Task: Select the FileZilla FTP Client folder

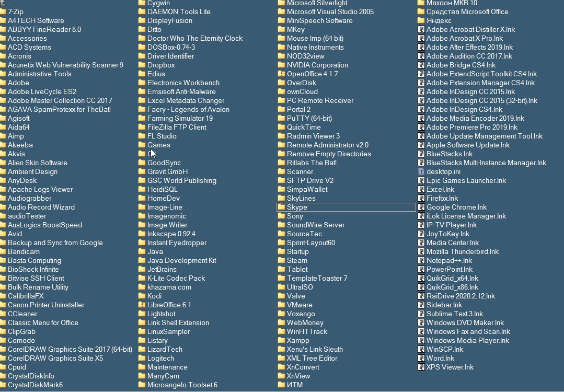Action: pos(177,128)
